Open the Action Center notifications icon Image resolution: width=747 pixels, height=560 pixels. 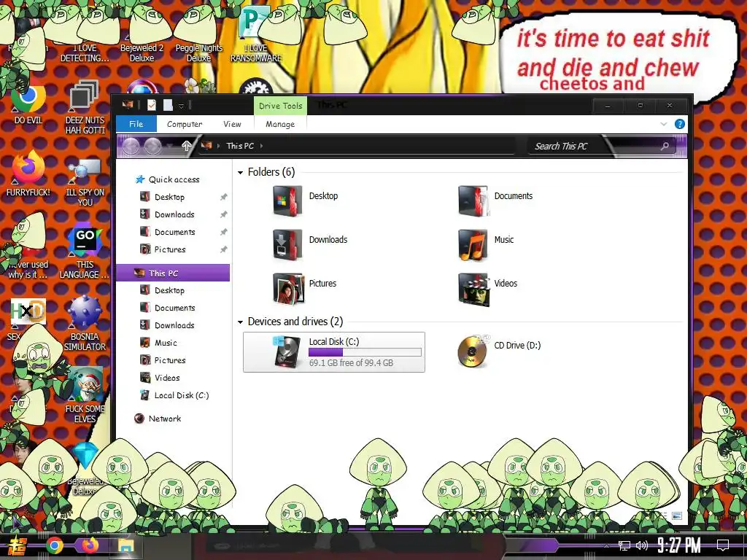pos(723,545)
